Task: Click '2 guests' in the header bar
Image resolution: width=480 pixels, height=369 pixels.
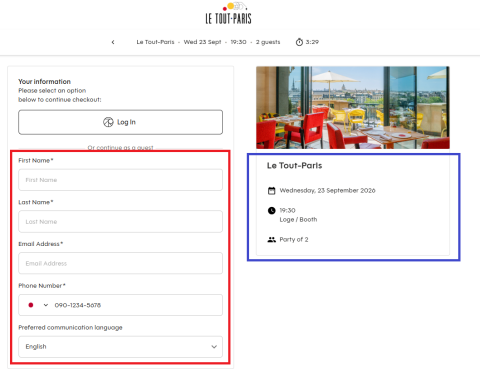Action: (x=268, y=42)
